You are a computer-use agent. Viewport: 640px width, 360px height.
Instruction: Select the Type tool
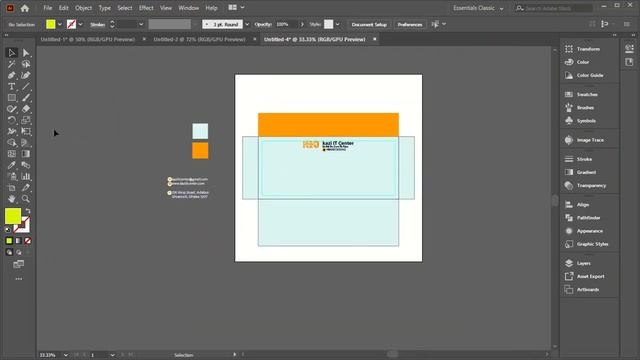11,87
